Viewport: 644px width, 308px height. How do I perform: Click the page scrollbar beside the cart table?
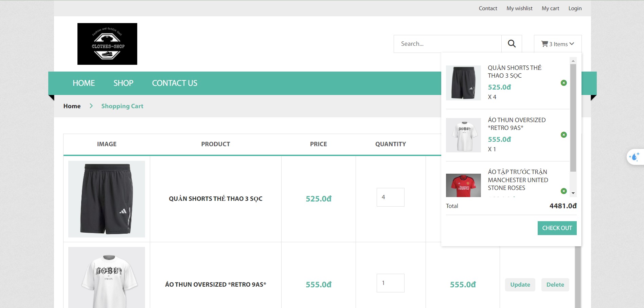(x=578, y=277)
